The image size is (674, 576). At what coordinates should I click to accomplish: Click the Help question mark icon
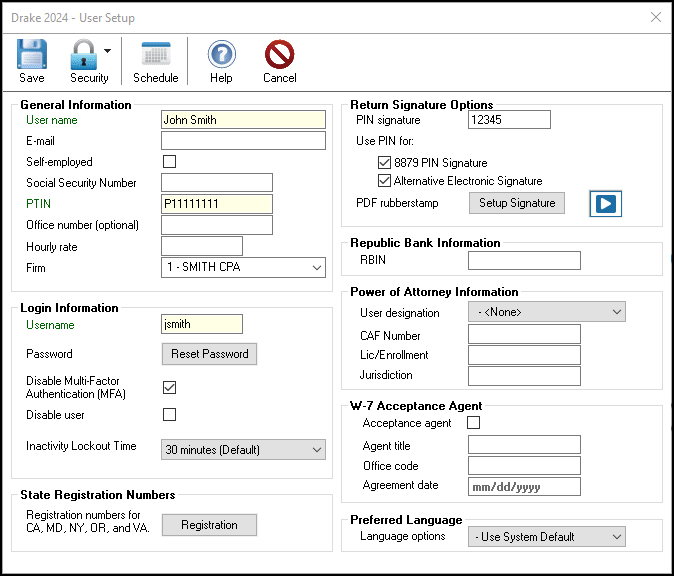click(x=221, y=54)
